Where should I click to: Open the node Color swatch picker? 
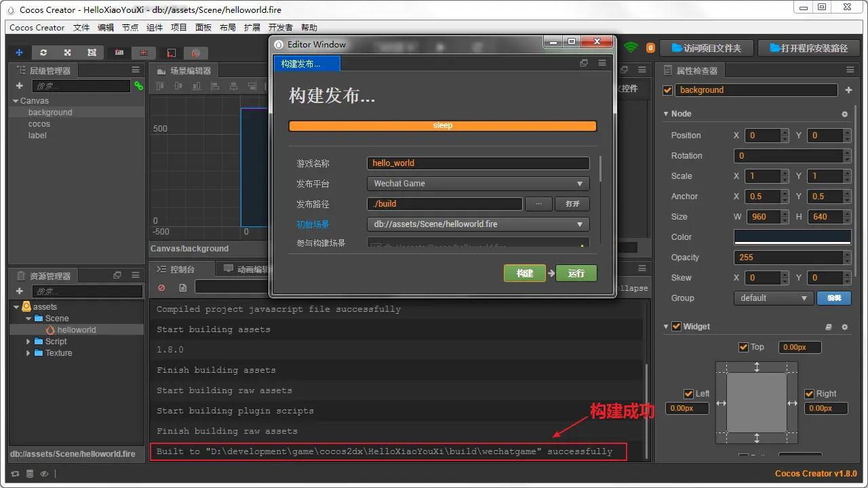point(792,237)
